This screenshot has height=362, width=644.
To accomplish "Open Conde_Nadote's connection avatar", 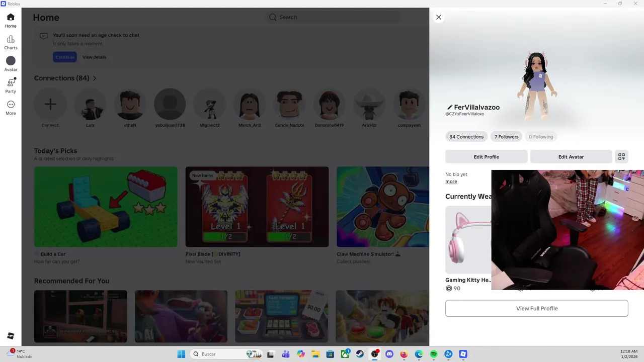I will (289, 104).
